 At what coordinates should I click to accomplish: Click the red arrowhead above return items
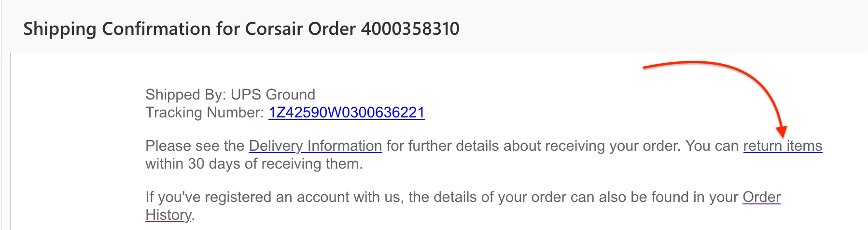782,131
